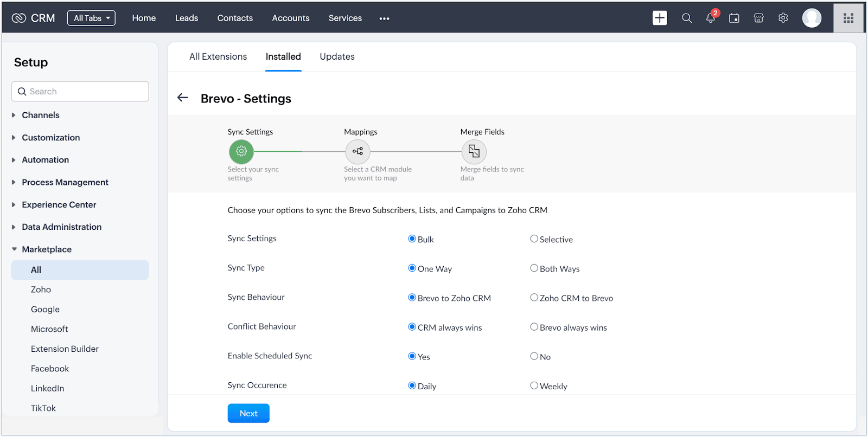The image size is (868, 437).
Task: Open the apps grid launcher
Action: [x=848, y=18]
